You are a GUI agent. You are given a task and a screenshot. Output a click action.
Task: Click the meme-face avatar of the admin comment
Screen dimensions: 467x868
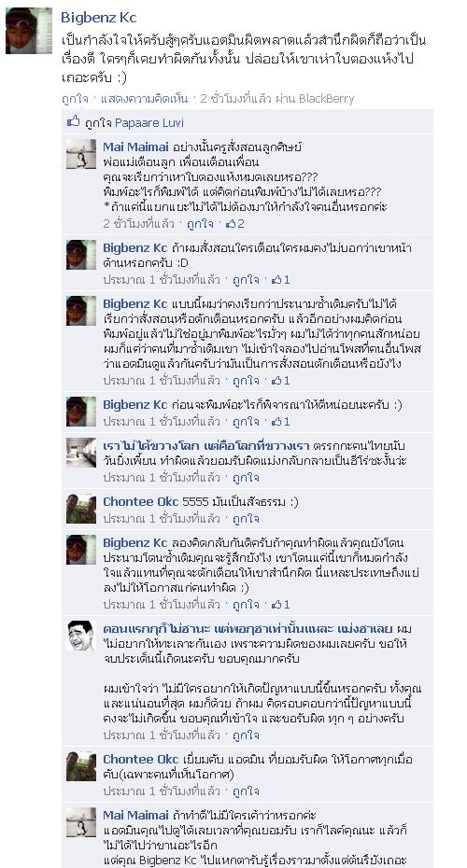[81, 636]
